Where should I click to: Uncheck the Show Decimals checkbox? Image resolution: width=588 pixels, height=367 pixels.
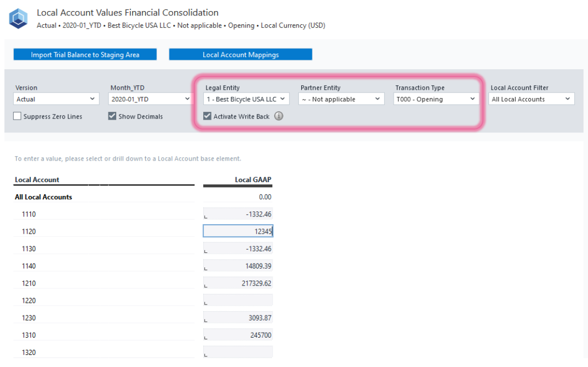(112, 116)
